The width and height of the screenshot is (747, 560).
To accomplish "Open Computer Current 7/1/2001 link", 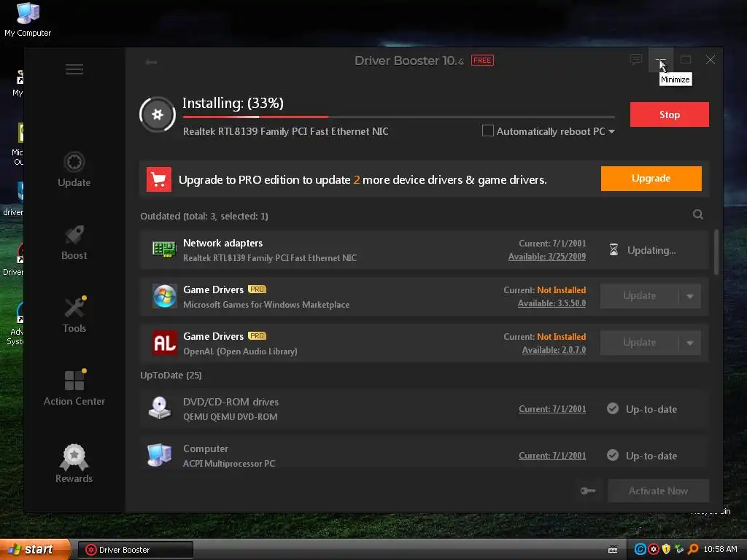I will pyautogui.click(x=552, y=456).
